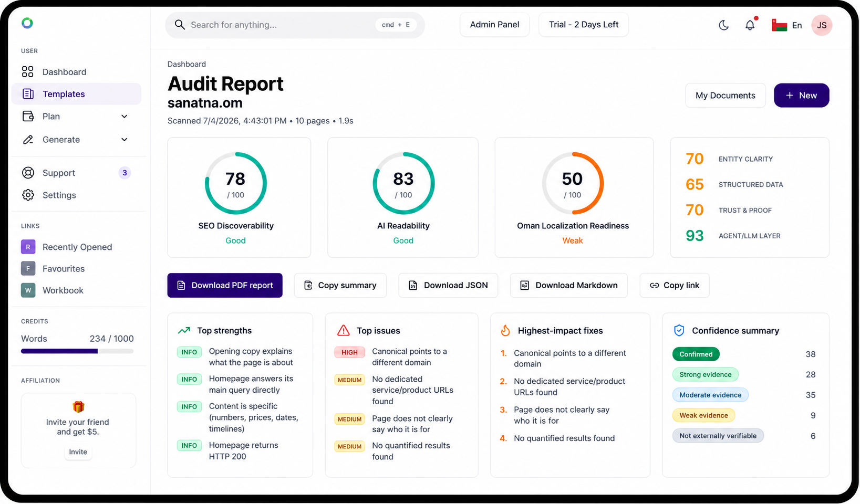The image size is (860, 504).
Task: Click the Oman Localization 50 score ring
Action: point(573,183)
